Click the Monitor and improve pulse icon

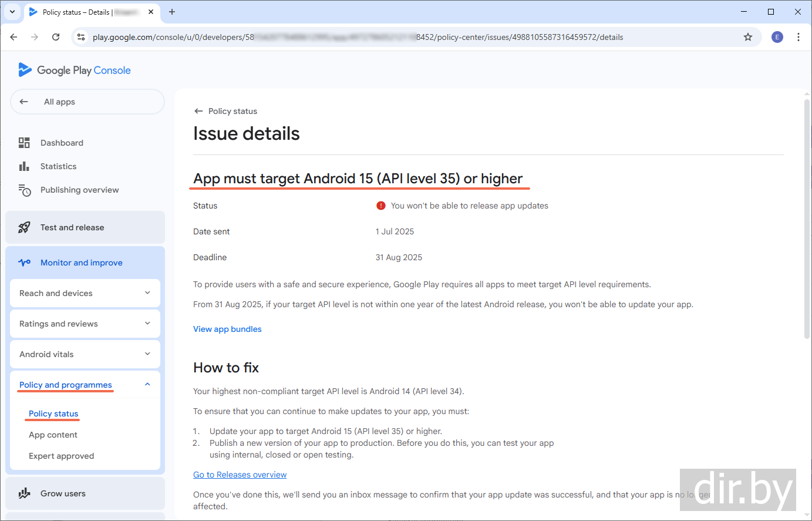[24, 263]
